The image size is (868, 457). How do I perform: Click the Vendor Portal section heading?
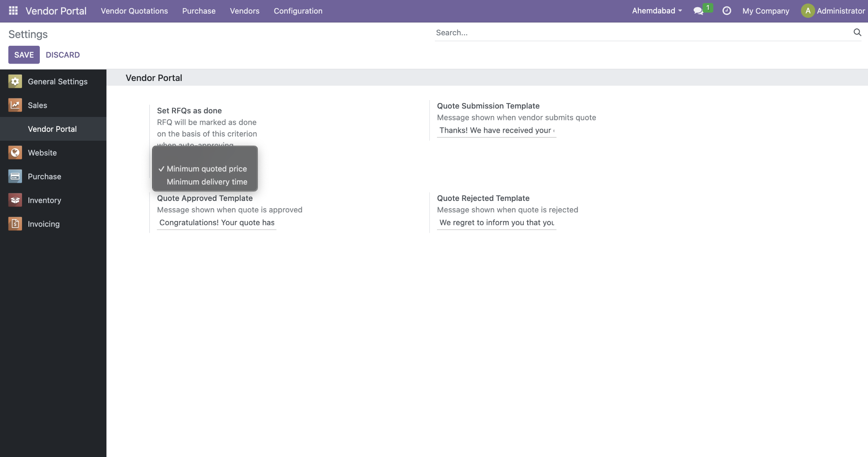(154, 78)
